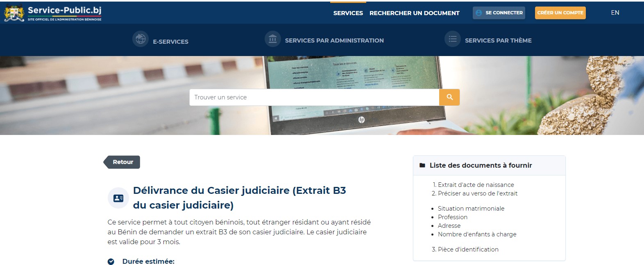Click the Extrait d'acte de naissance item
The height and width of the screenshot is (265, 644).
pos(476,185)
